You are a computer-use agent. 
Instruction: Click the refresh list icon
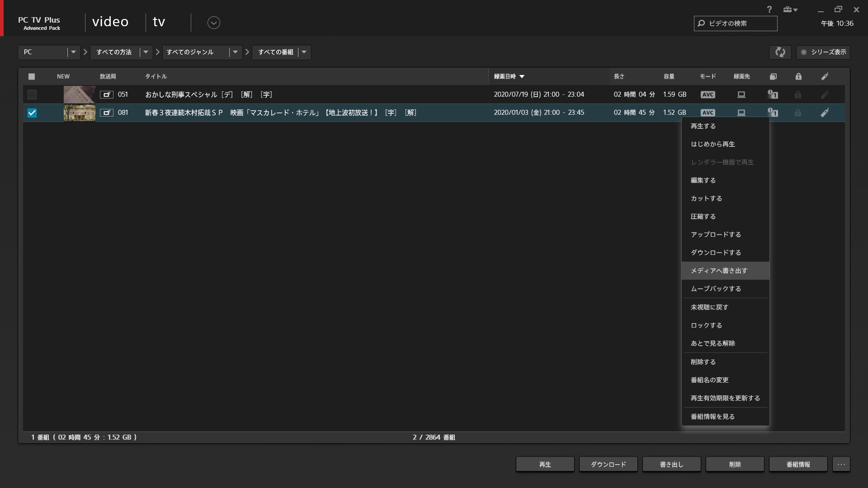[780, 52]
